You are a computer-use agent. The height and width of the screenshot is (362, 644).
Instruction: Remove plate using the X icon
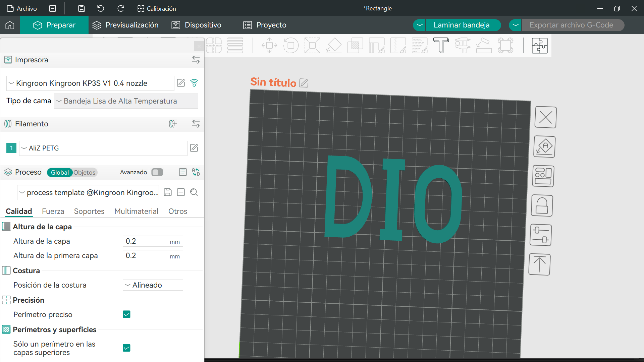tap(546, 117)
